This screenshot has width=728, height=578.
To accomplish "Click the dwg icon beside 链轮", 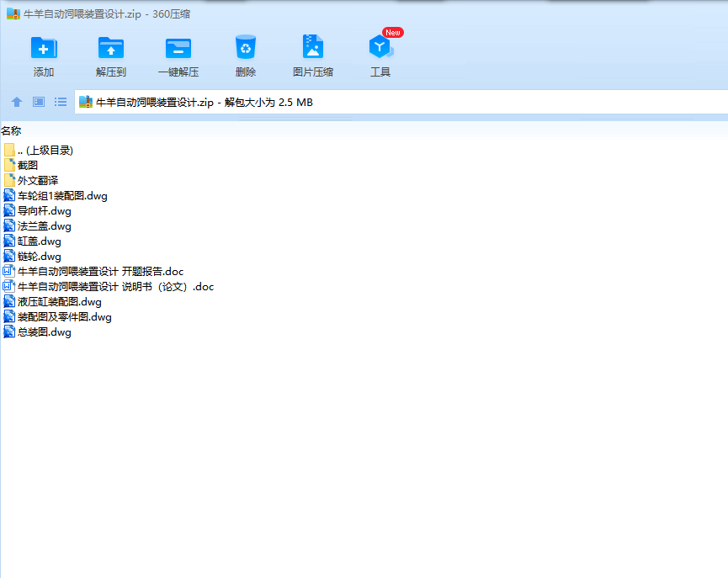I will point(9,256).
